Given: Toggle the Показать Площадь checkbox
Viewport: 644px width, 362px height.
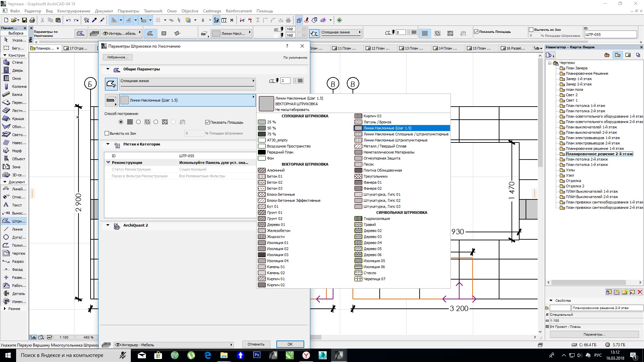Looking at the screenshot, I should coord(208,122).
